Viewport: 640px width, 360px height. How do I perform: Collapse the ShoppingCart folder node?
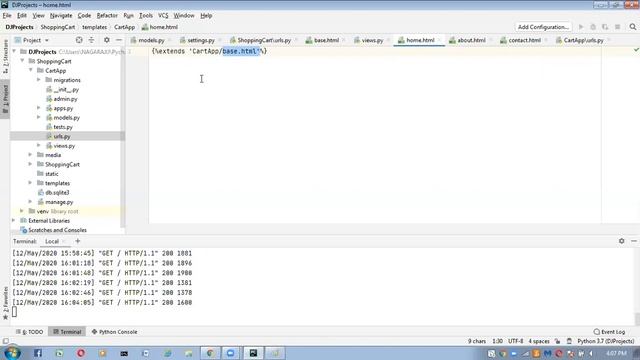coord(22,61)
